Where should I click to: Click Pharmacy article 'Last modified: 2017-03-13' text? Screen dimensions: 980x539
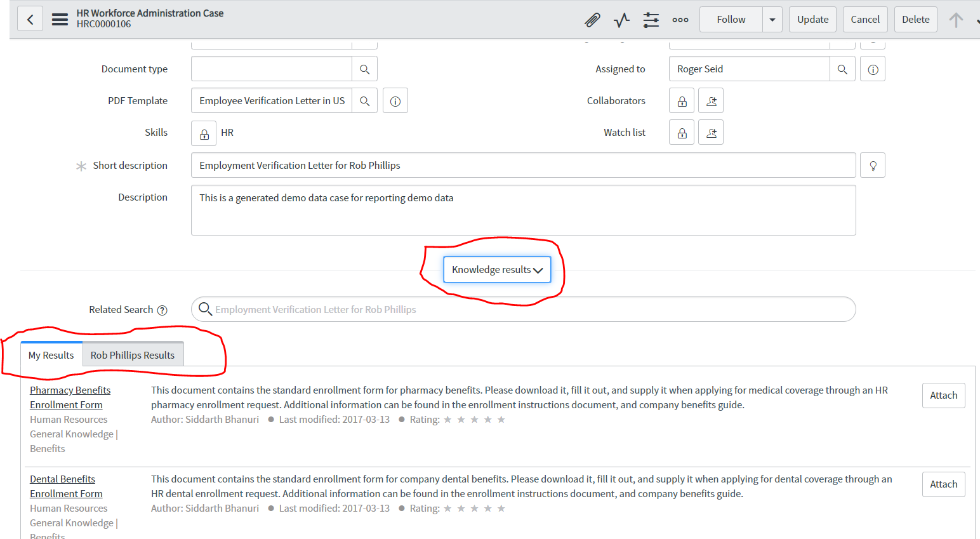point(334,420)
